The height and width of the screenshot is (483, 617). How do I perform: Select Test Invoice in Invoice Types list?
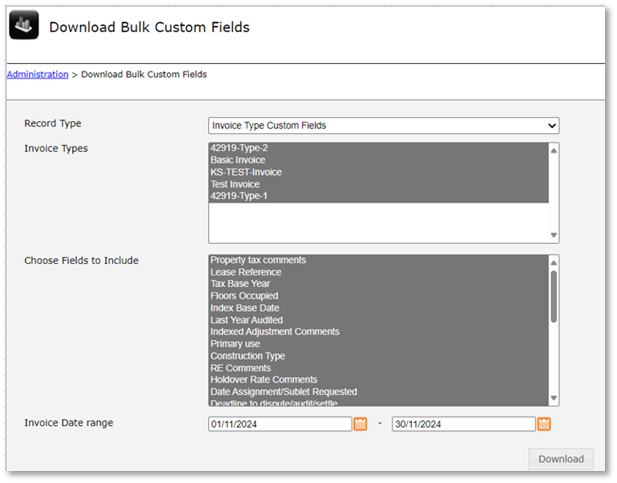click(x=379, y=184)
